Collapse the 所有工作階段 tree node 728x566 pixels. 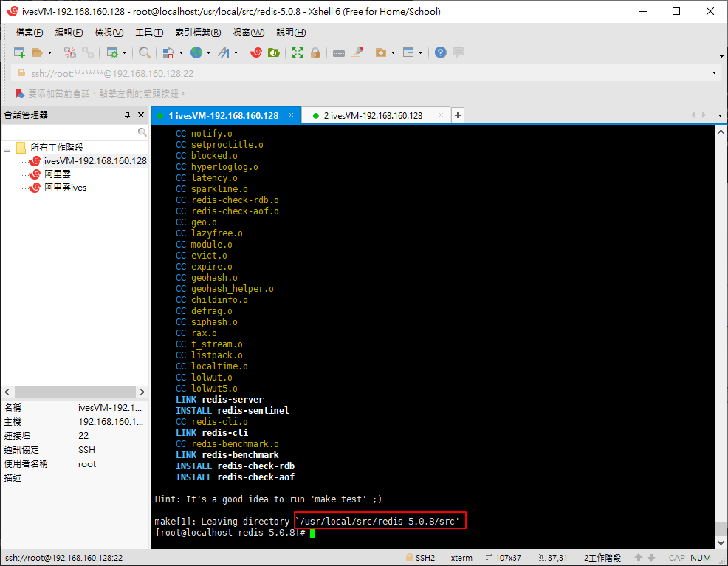pyautogui.click(x=7, y=149)
